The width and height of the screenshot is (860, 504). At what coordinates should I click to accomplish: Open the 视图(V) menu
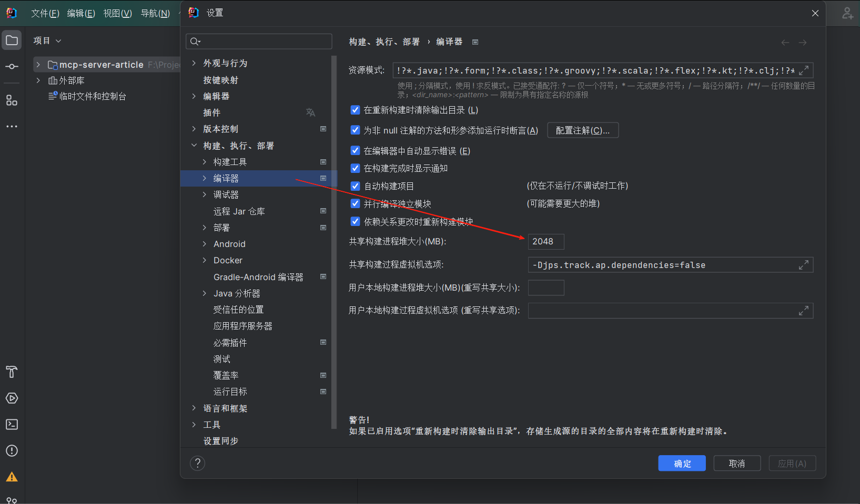(117, 13)
